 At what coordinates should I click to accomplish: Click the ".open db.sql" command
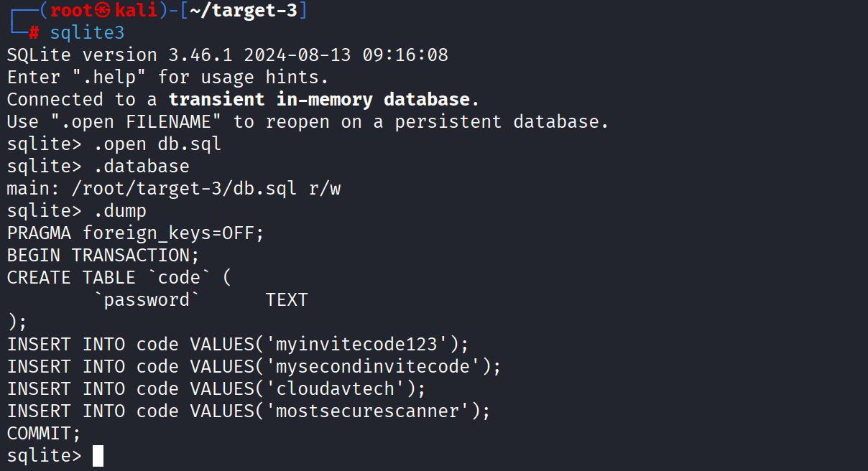pyautogui.click(x=157, y=144)
